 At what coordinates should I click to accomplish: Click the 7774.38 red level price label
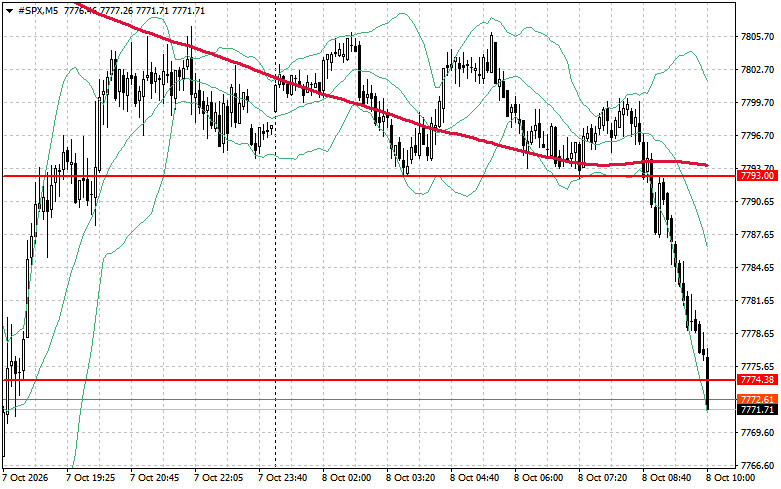point(757,380)
